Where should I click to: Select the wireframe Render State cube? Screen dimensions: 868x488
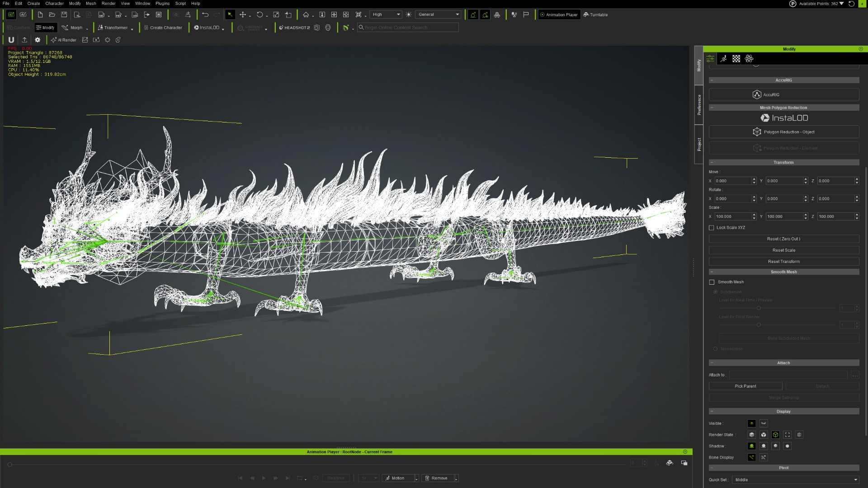[775, 435]
